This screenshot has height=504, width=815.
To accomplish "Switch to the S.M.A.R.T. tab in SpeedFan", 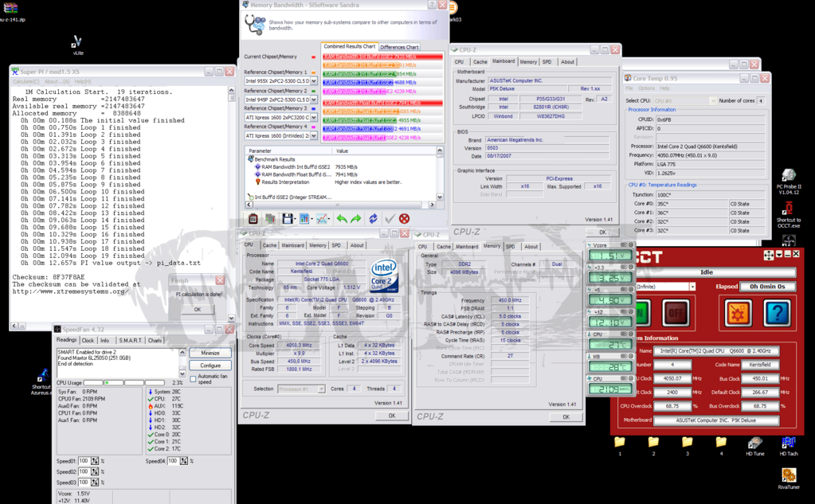I will pos(131,340).
